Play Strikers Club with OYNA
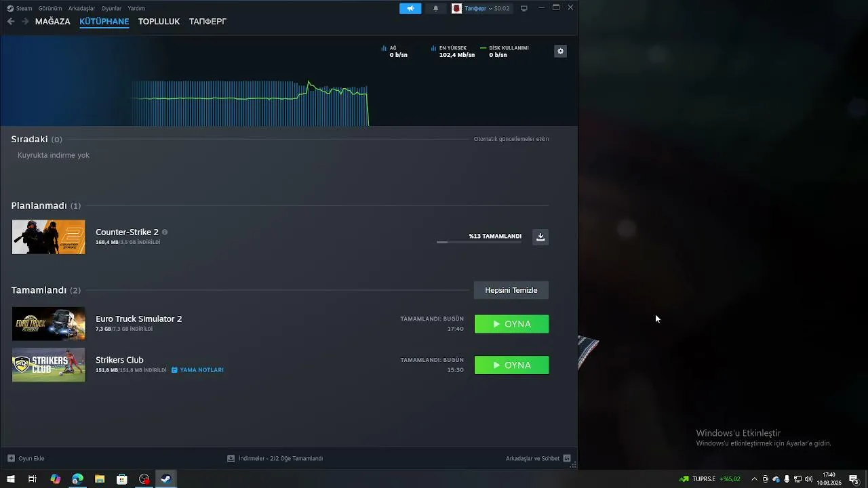This screenshot has width=868, height=488. 511,365
